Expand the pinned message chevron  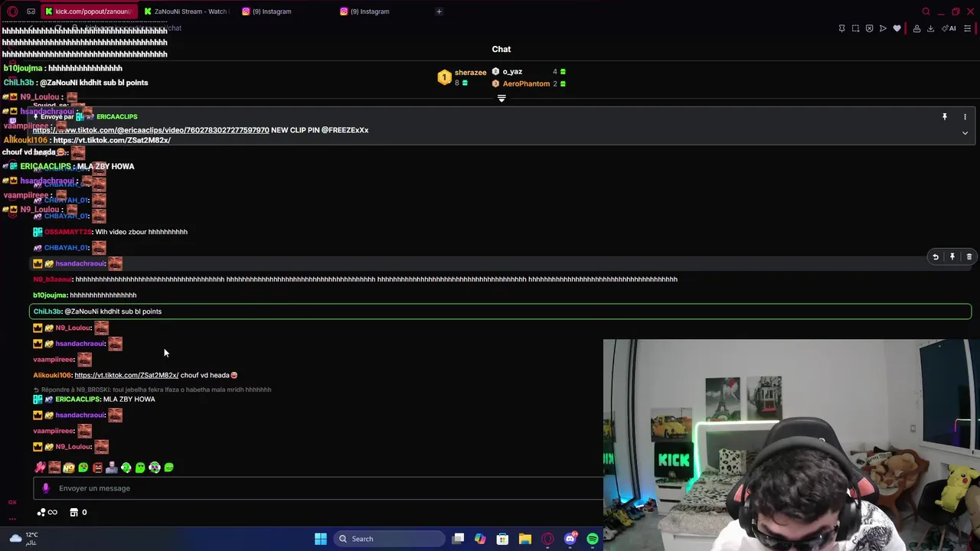[x=965, y=133]
